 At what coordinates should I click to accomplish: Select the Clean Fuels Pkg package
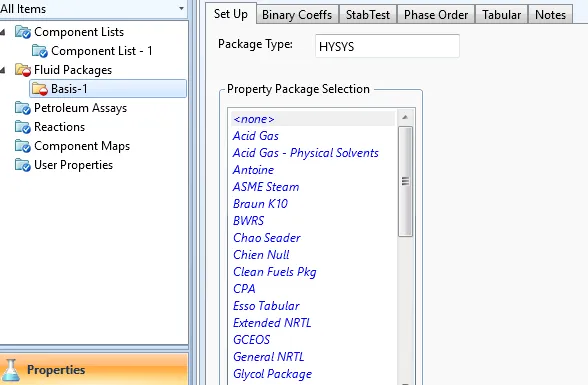(x=274, y=272)
